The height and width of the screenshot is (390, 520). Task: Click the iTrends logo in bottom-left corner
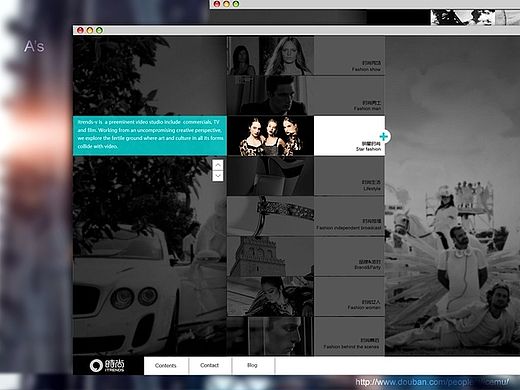point(107,366)
